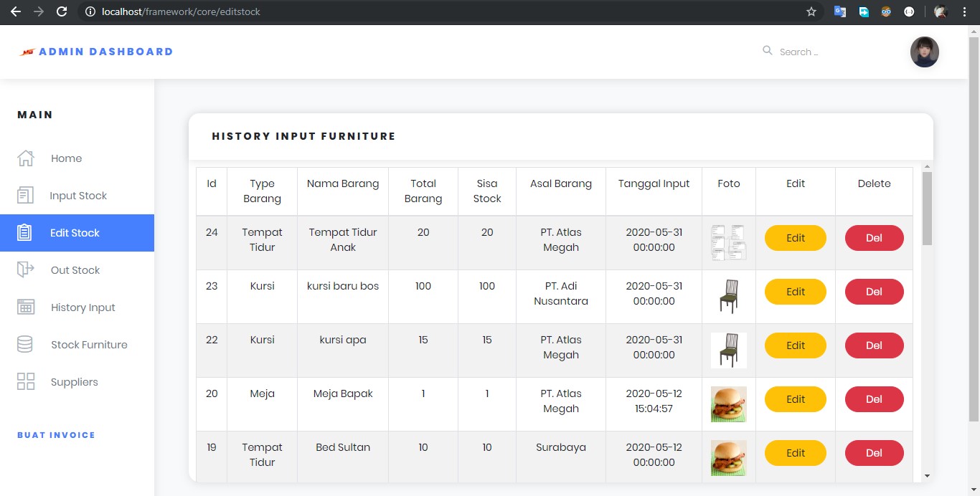Open the Edit Stock menu item
This screenshot has height=496, width=980.
click(75, 233)
